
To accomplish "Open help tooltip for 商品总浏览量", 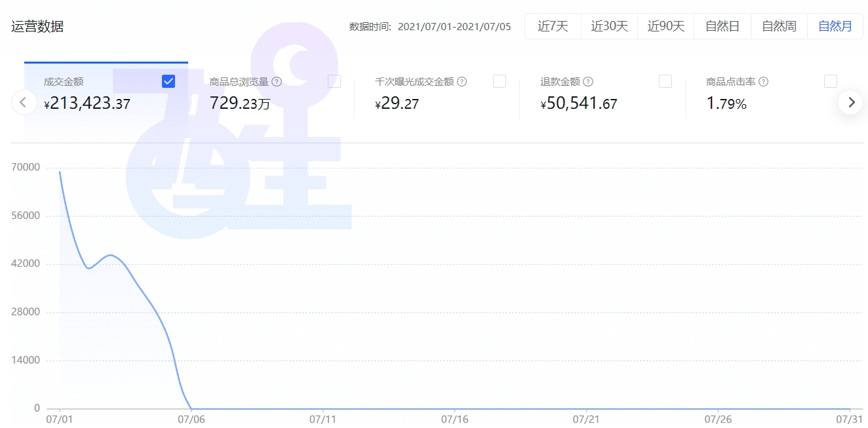I will point(277,81).
